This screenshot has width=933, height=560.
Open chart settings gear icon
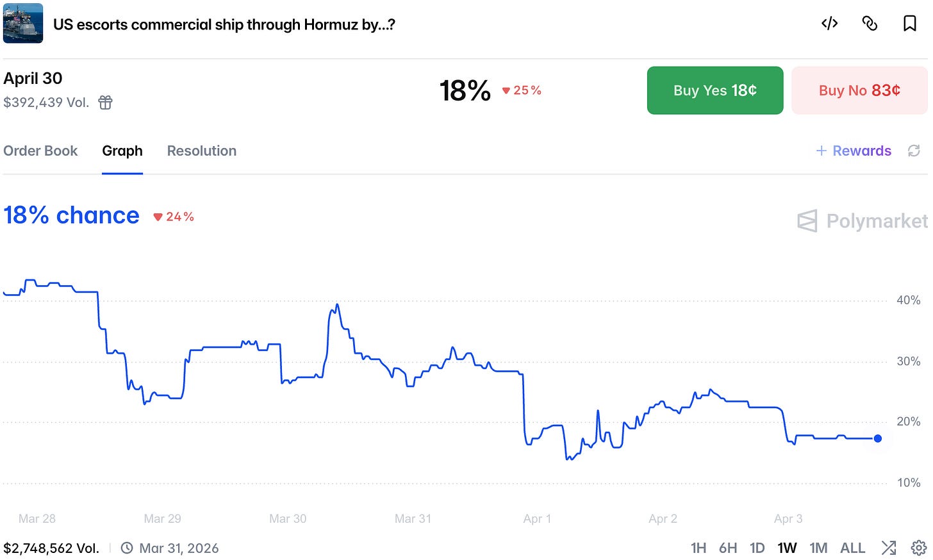(918, 548)
